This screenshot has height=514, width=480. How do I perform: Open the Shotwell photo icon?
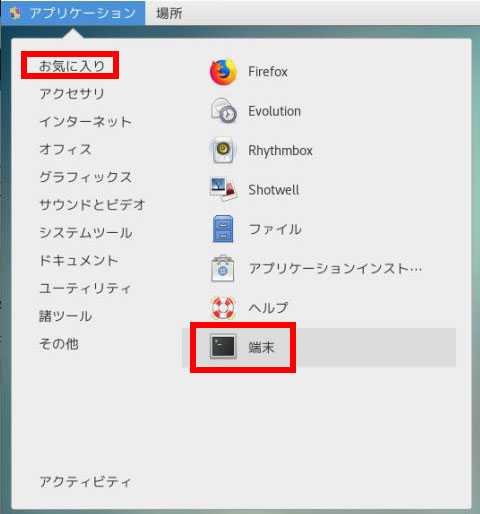click(x=223, y=189)
